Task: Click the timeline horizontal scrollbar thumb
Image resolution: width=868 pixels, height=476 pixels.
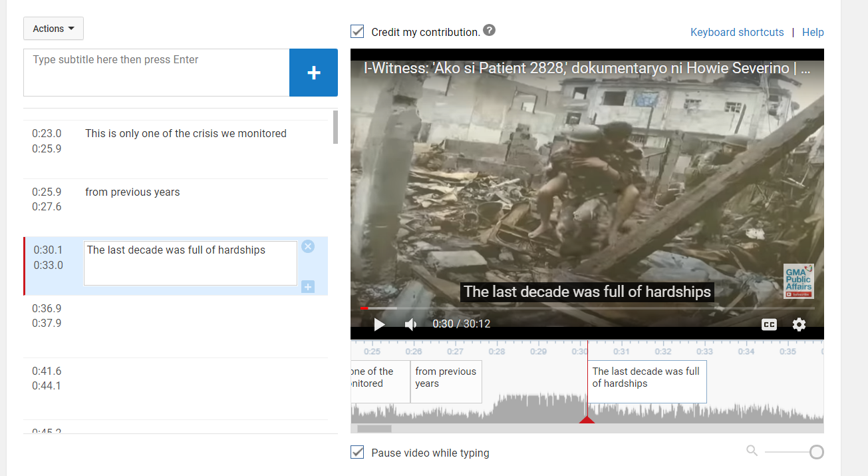Action: point(374,429)
